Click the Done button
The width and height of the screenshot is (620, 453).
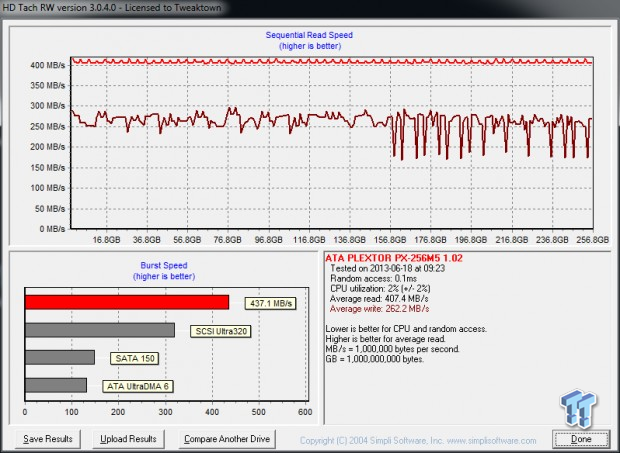581,439
